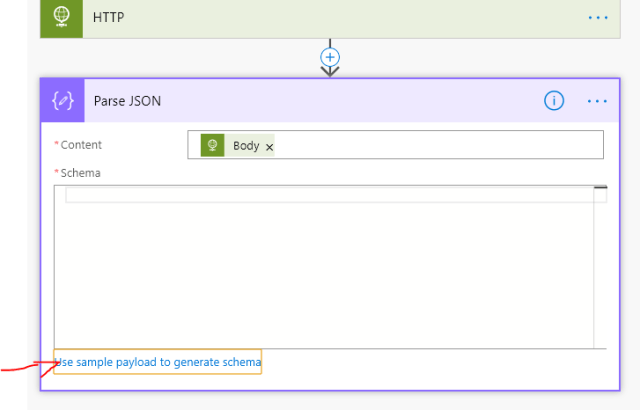Click the arrow connector below the plus
The height and width of the screenshot is (410, 640).
pyautogui.click(x=330, y=71)
